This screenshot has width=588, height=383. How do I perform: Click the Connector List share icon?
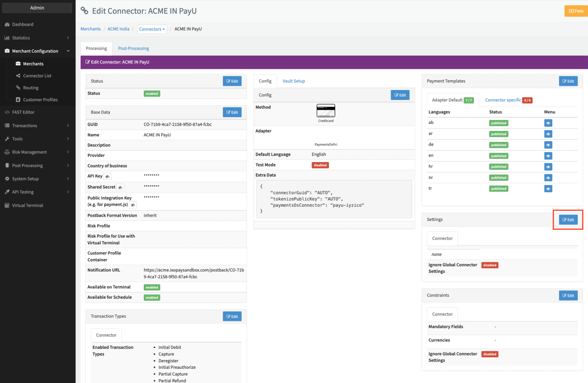pyautogui.click(x=18, y=76)
